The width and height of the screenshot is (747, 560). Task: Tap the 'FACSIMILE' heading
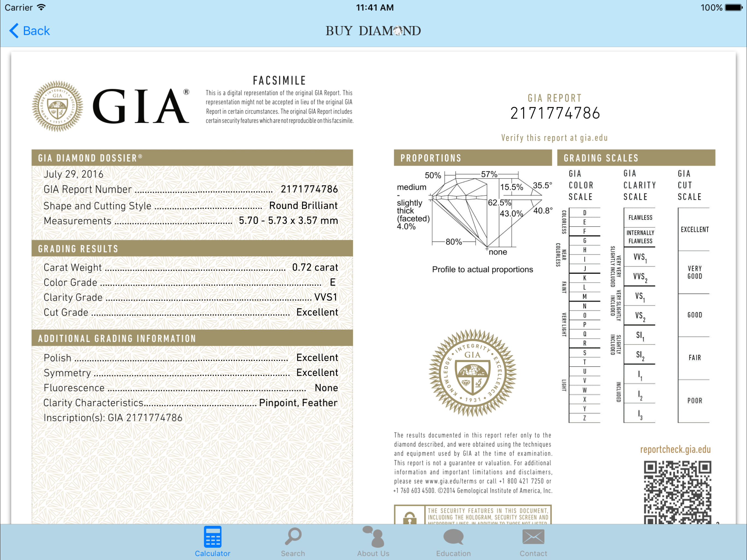279,80
